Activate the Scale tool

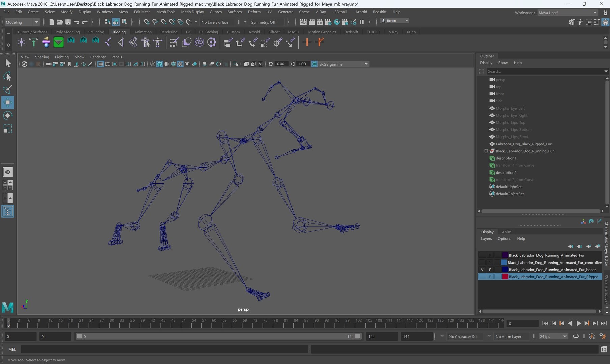click(7, 129)
